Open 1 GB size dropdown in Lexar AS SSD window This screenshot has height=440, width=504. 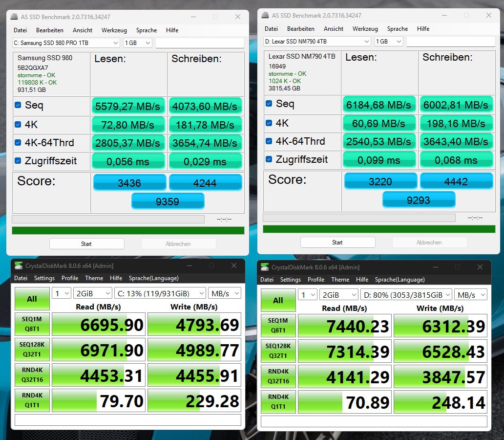pos(389,41)
